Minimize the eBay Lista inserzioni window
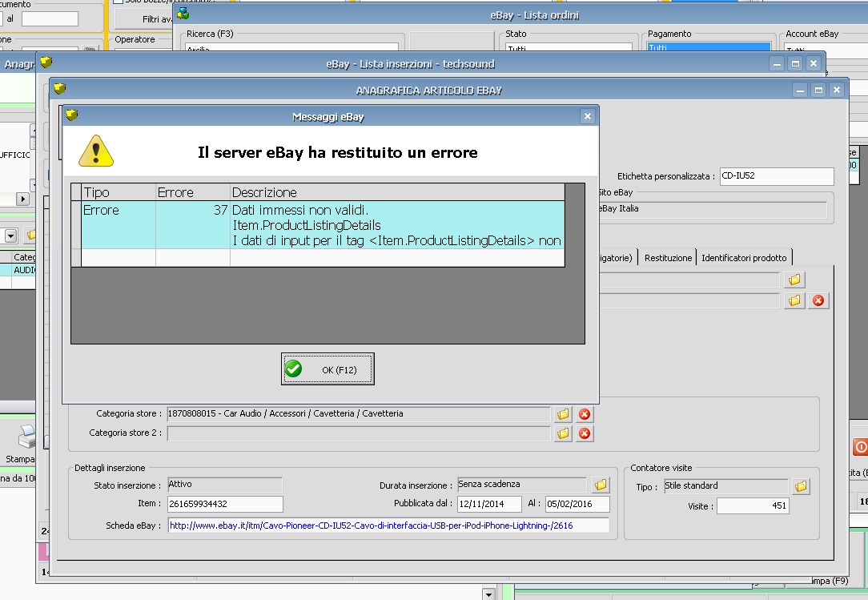 click(x=777, y=64)
